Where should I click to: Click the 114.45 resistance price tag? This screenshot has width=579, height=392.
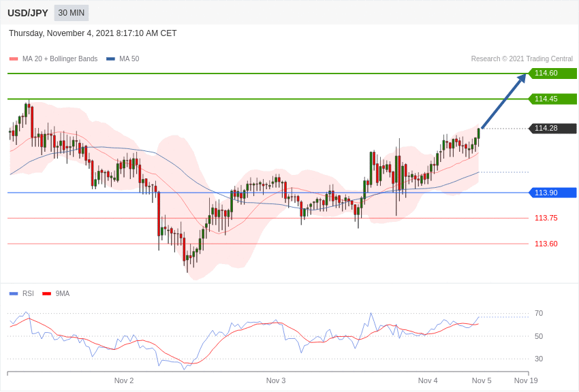[x=553, y=99]
